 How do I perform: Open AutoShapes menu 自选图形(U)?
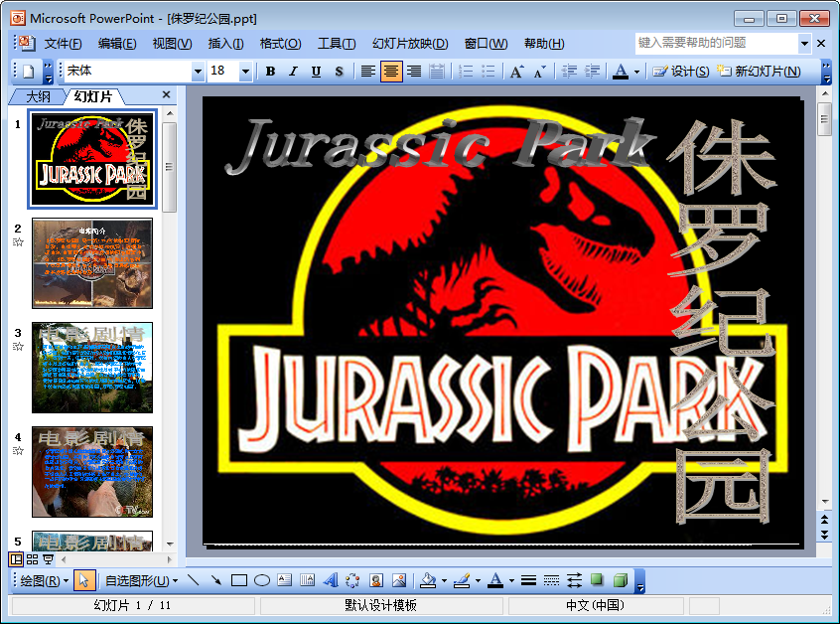141,580
